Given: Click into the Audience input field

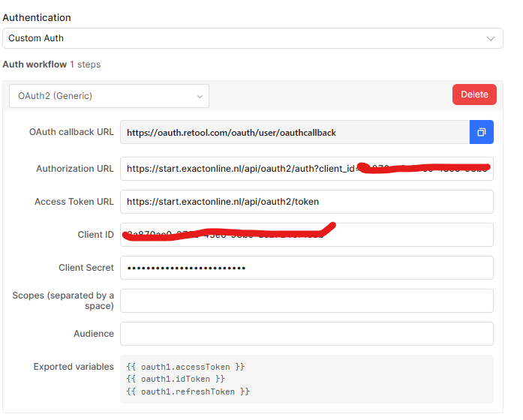Looking at the screenshot, I should click(x=307, y=334).
